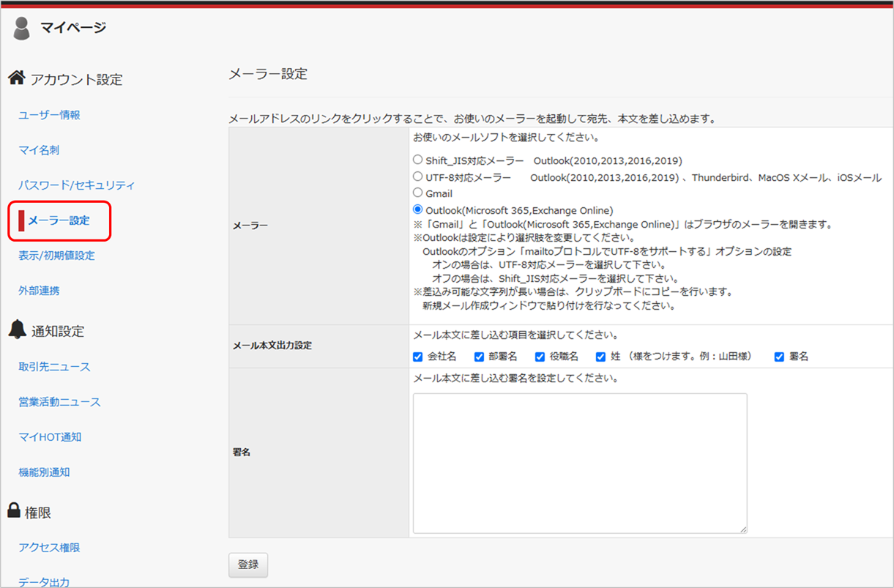894x588 pixels.
Task: Disable the 役職名 insertion option
Action: (x=540, y=357)
